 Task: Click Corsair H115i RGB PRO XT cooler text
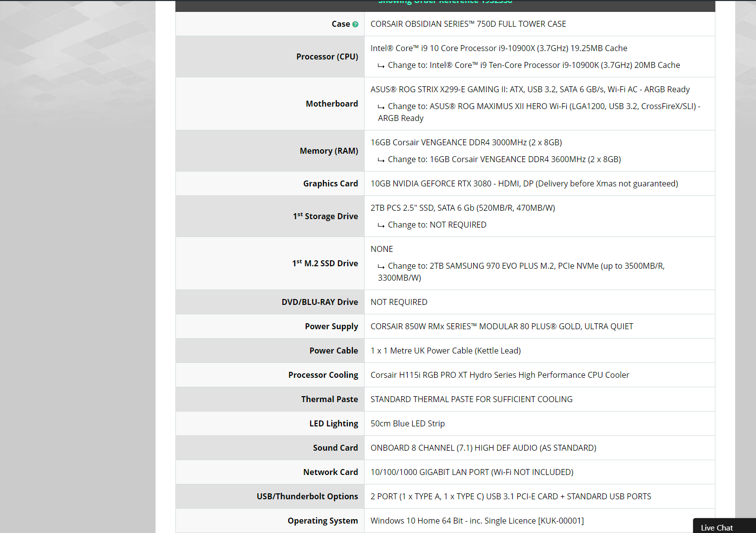pos(500,375)
